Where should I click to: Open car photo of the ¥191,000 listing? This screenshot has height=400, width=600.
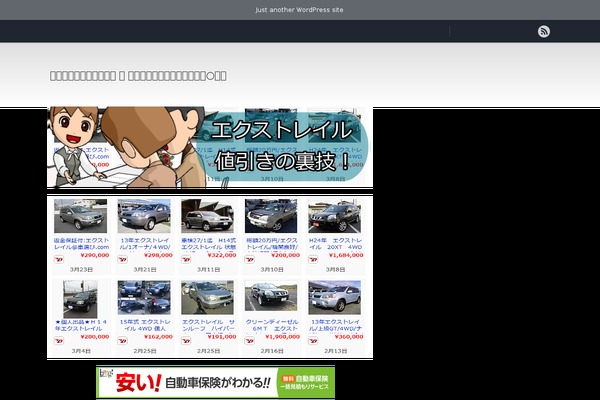click(207, 297)
